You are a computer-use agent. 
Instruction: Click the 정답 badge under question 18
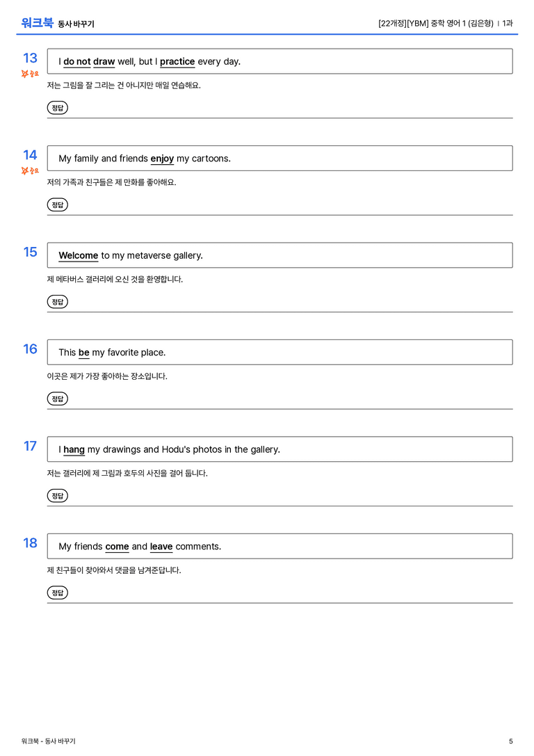pyautogui.click(x=57, y=592)
